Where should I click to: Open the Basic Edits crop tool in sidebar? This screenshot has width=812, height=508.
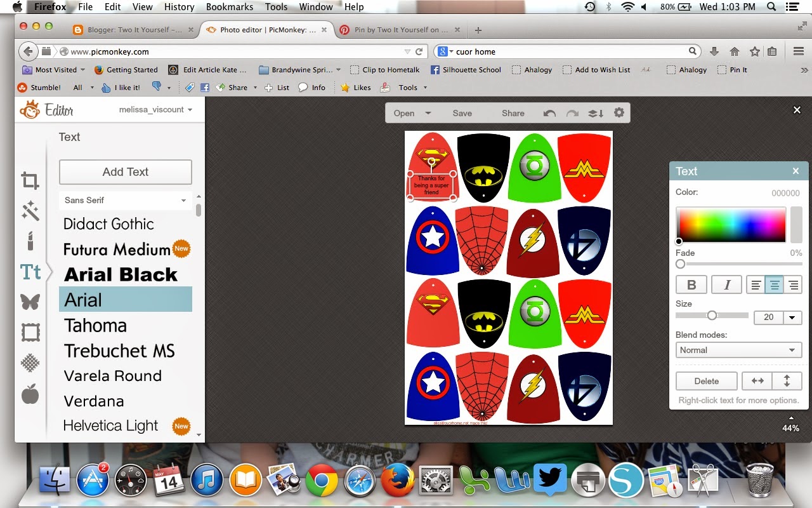30,181
